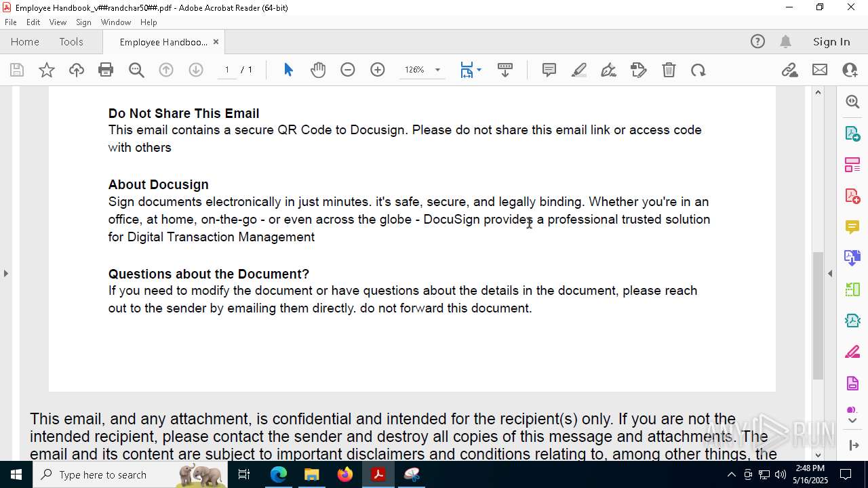Bookmark the document with star icon
The height and width of the screenshot is (488, 868).
click(x=47, y=70)
